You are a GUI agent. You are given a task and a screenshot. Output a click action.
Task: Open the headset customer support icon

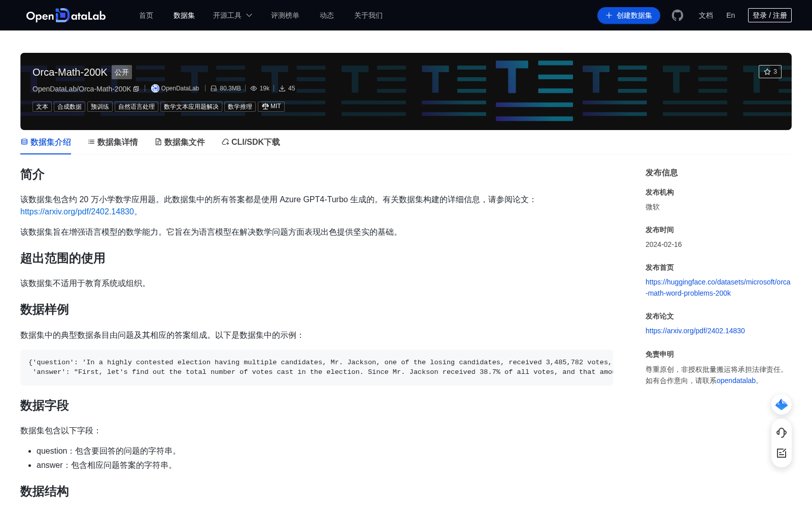tap(782, 432)
